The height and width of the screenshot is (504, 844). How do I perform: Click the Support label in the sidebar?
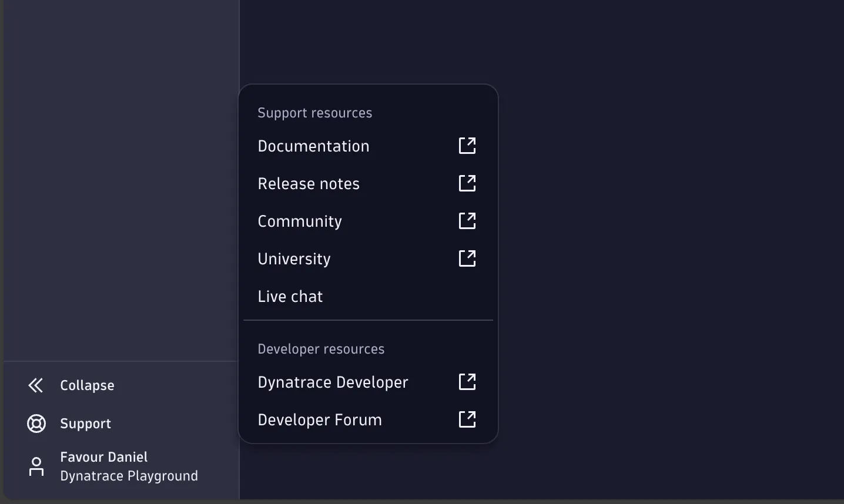click(85, 424)
